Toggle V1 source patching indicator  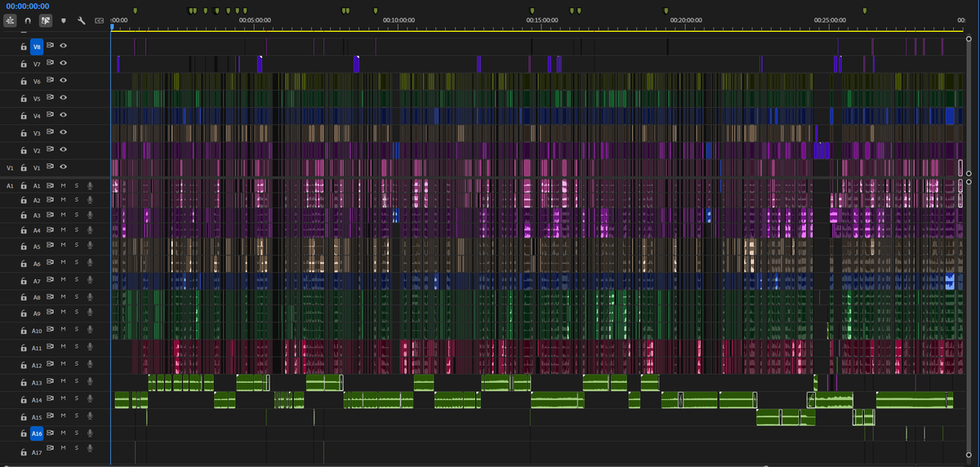pyautogui.click(x=11, y=167)
